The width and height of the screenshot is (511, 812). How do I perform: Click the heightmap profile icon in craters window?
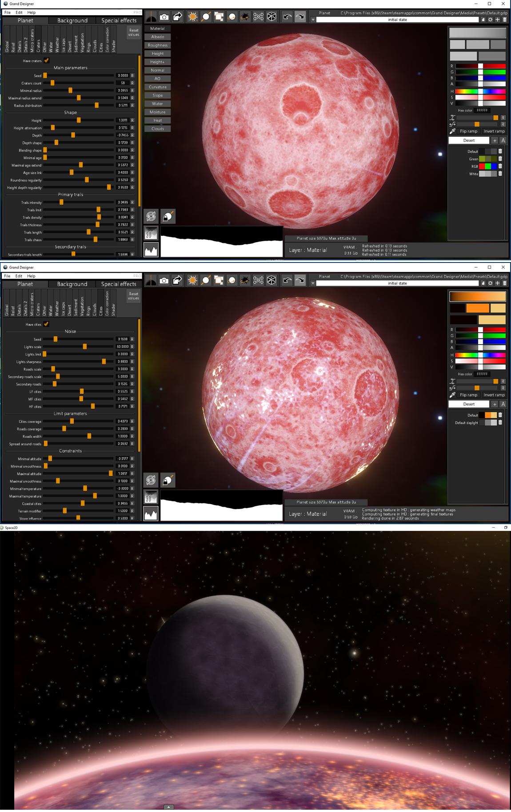[151, 250]
